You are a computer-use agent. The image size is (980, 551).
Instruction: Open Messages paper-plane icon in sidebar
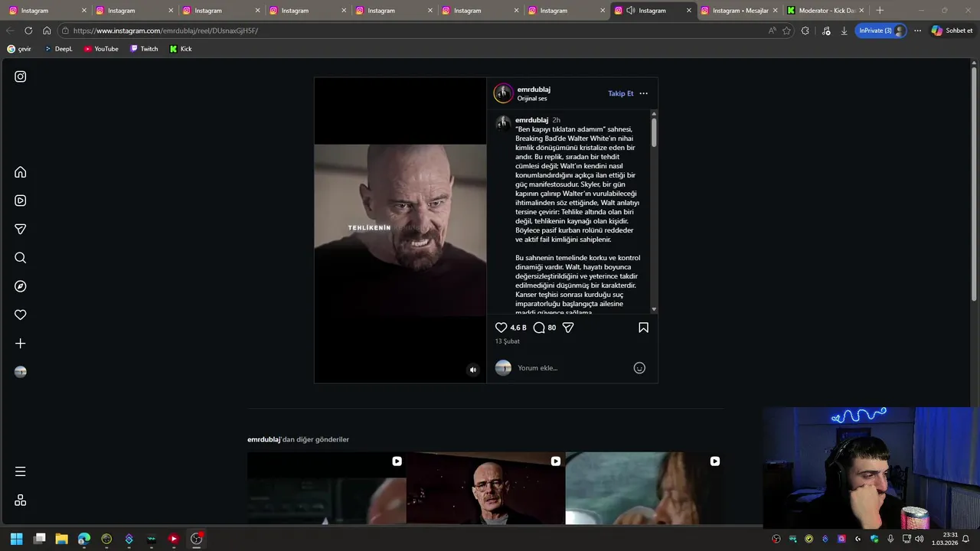pyautogui.click(x=21, y=229)
